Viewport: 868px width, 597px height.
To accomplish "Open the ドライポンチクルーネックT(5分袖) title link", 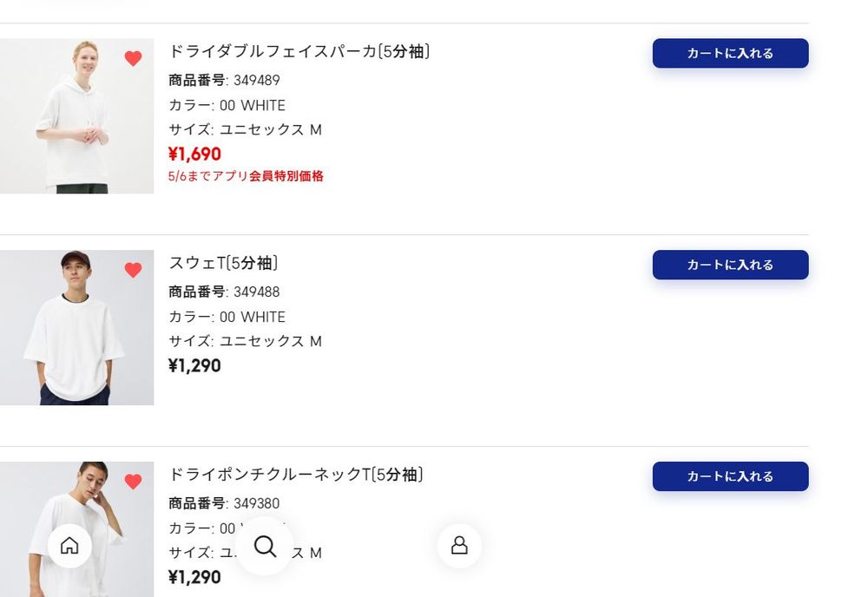I will pos(296,475).
